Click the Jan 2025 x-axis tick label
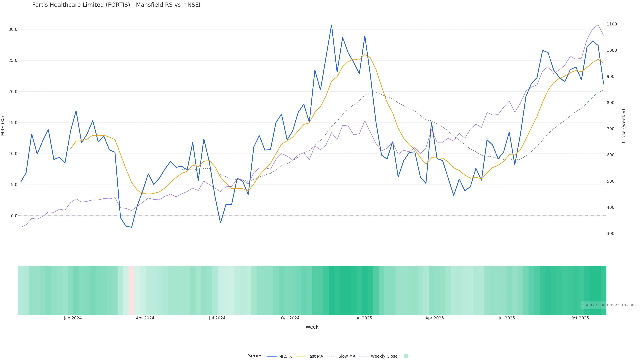 pyautogui.click(x=363, y=318)
